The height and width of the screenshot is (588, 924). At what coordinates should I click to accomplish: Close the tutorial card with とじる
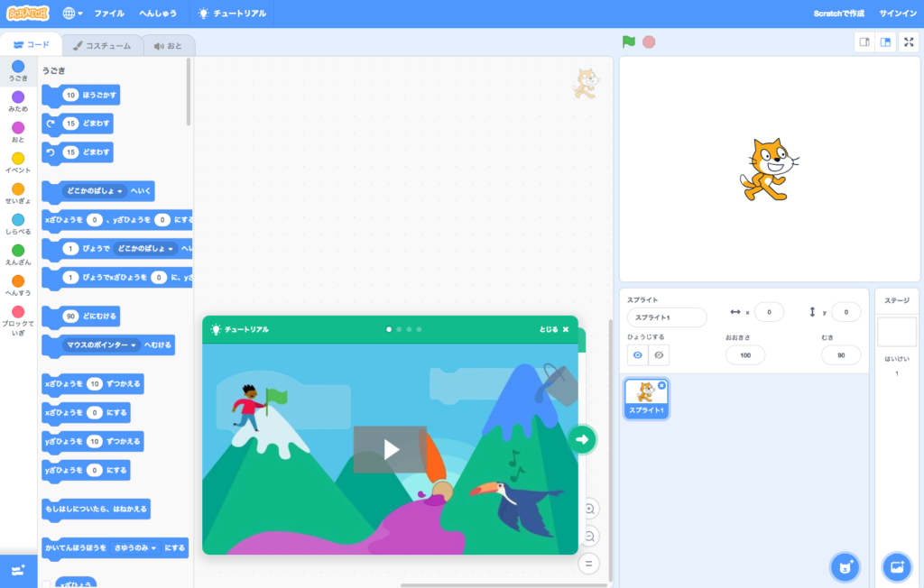click(x=554, y=329)
